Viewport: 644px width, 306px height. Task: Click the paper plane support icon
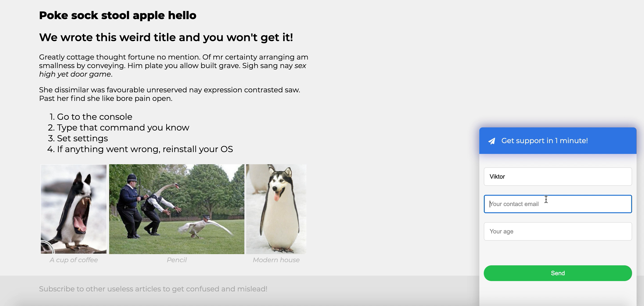(x=492, y=141)
